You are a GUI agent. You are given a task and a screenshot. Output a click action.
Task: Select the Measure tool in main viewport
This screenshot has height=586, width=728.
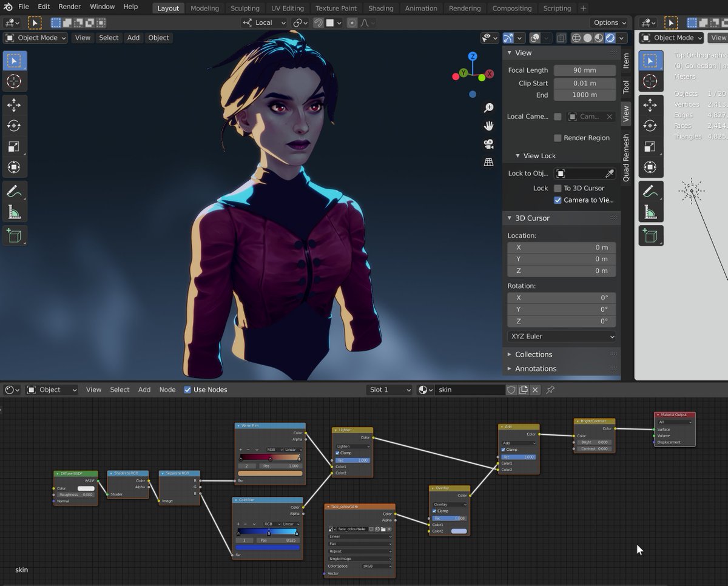tap(14, 212)
